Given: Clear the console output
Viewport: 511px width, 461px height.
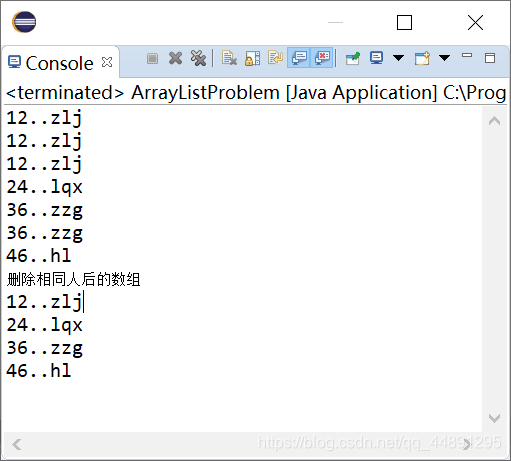Looking at the screenshot, I should point(229,58).
